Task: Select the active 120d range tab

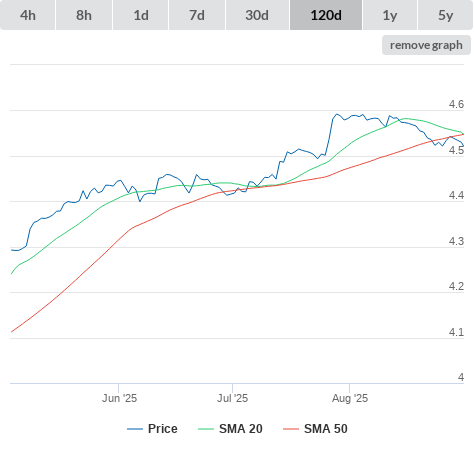Action: point(326,15)
